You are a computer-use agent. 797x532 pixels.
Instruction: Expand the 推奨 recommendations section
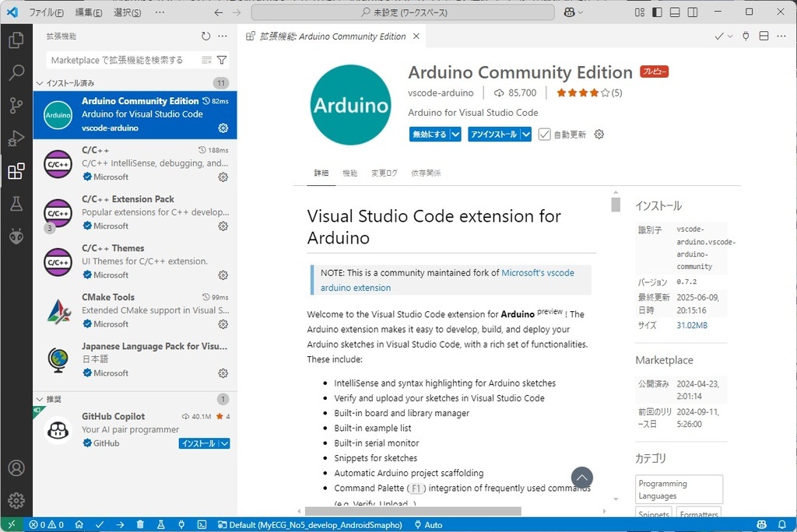pyautogui.click(x=39, y=399)
